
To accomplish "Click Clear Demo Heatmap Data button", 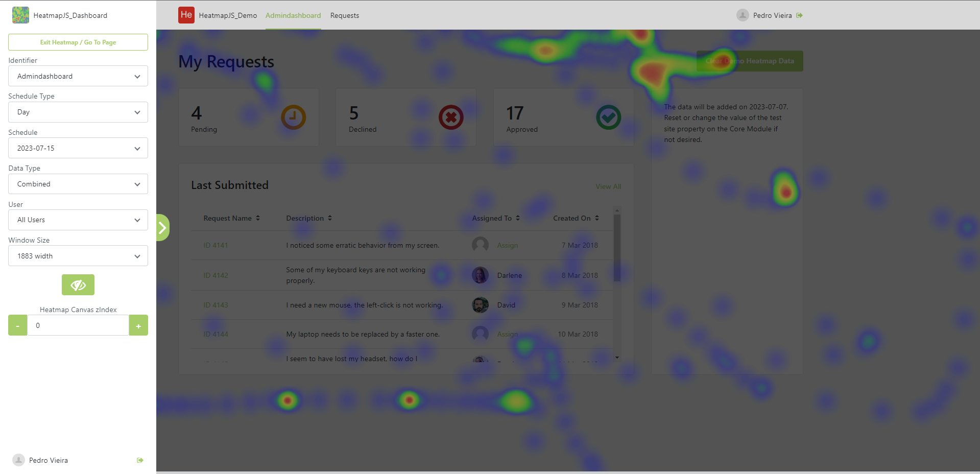I will point(750,61).
